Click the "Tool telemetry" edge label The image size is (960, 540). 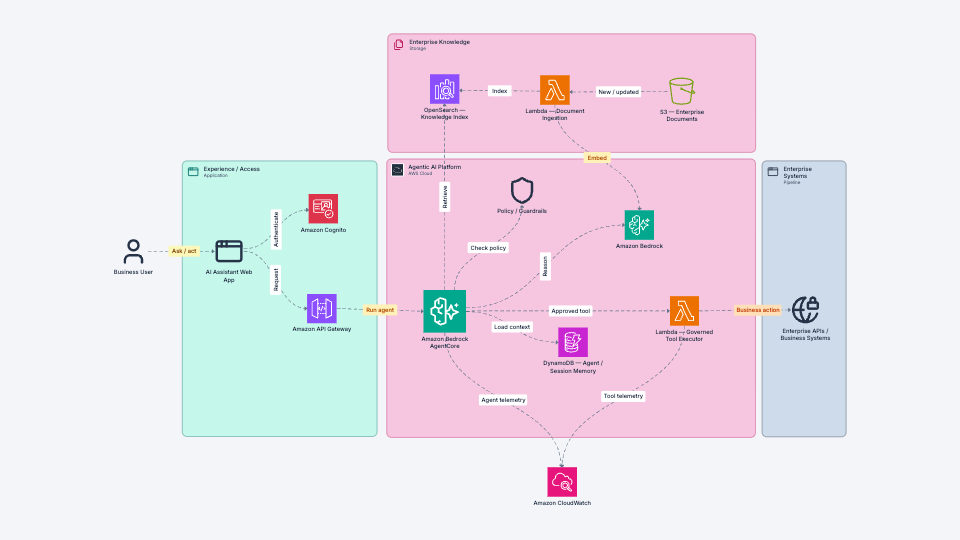pos(623,396)
